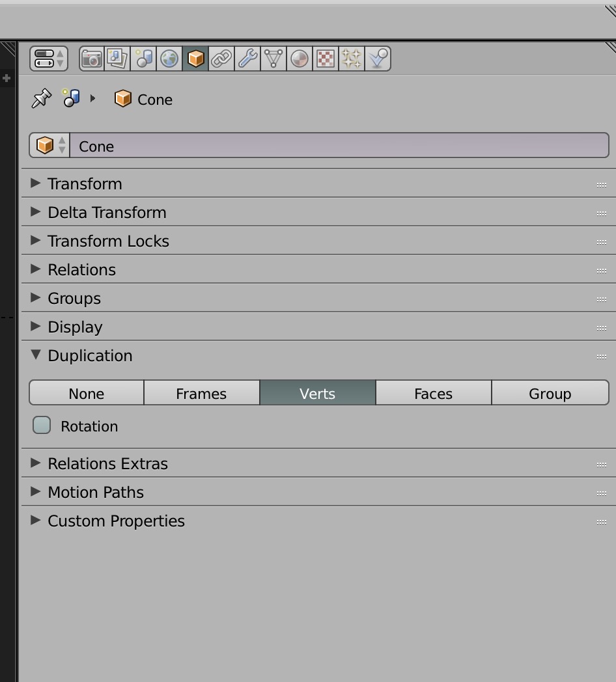
Task: Click Cone object name field
Action: [x=339, y=145]
